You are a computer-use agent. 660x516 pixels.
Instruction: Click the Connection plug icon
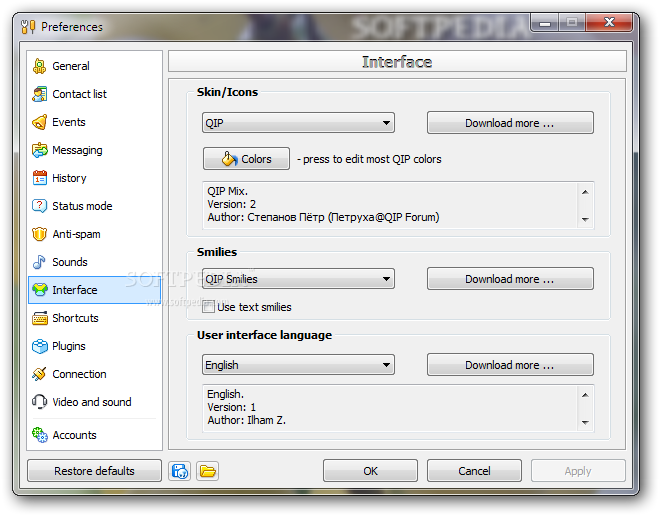40,374
